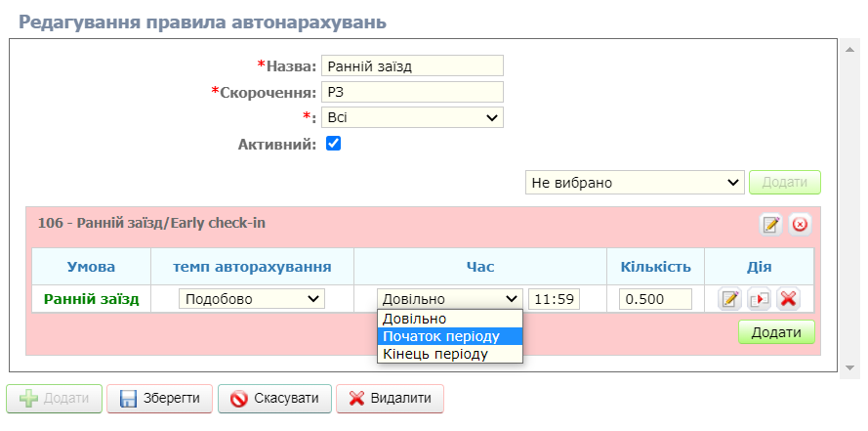Select Початок періоду option
Image resolution: width=868 pixels, height=431 pixels.
[450, 336]
